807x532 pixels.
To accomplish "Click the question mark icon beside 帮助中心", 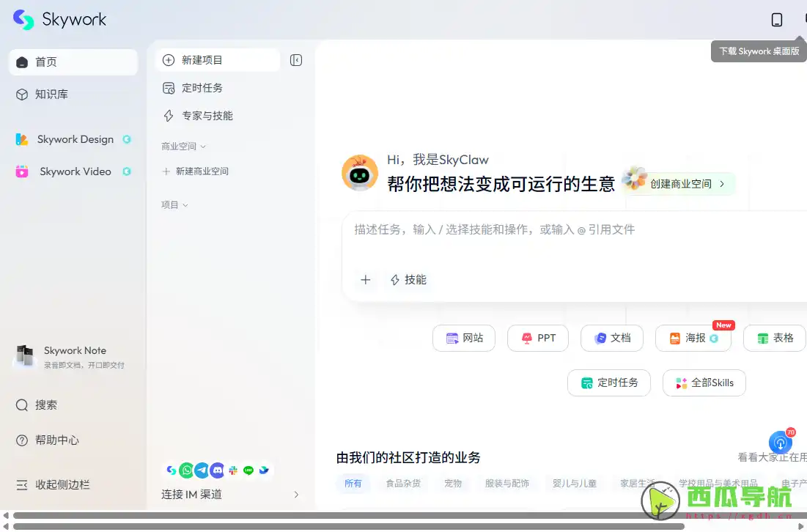I will tap(21, 440).
